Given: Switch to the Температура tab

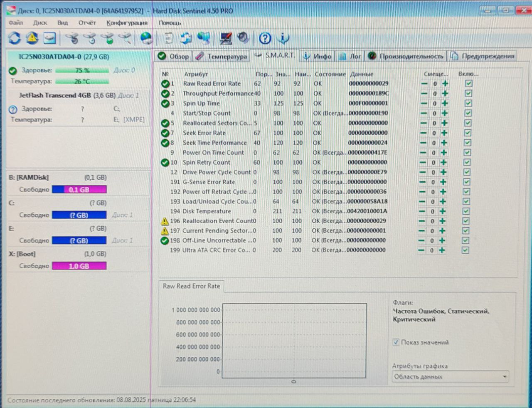Looking at the screenshot, I should point(222,57).
